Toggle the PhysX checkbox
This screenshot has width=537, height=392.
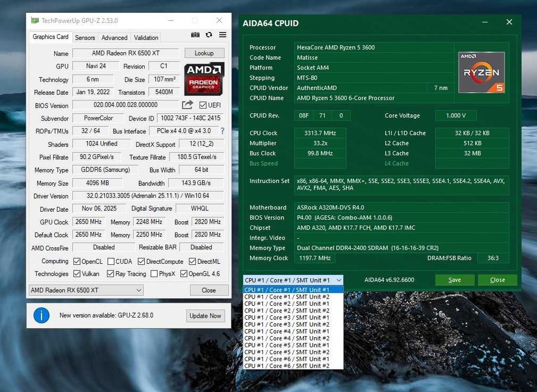(154, 274)
